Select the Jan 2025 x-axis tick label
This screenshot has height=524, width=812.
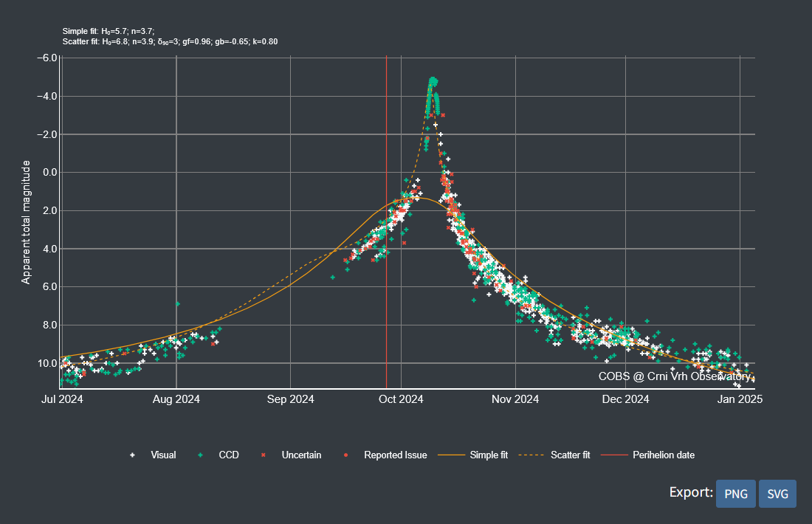point(739,399)
